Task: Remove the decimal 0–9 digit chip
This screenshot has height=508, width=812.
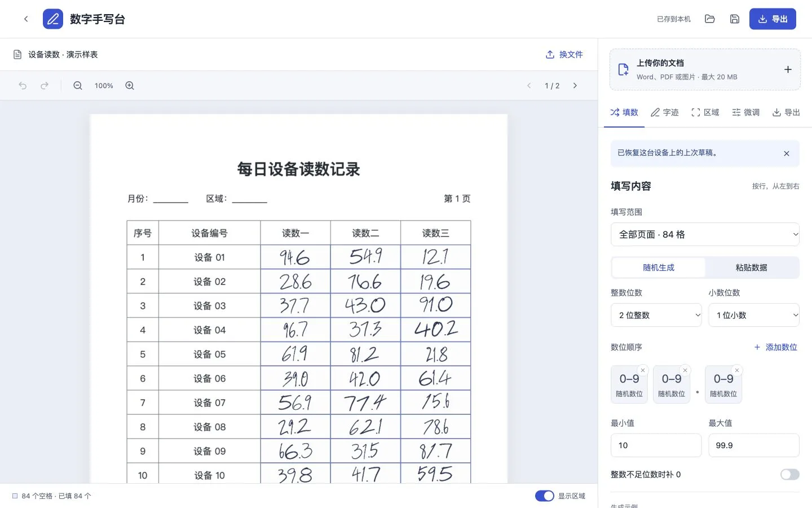Action: pos(737,370)
